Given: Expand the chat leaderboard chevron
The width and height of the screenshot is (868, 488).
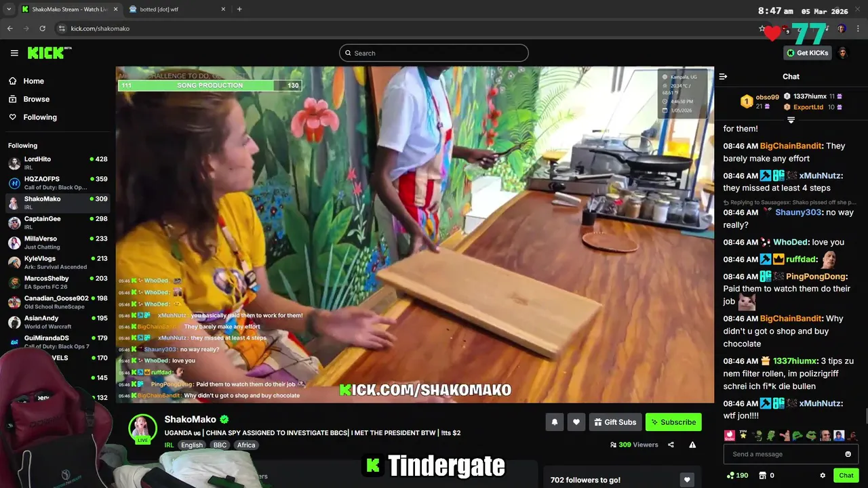Looking at the screenshot, I should coord(791,120).
